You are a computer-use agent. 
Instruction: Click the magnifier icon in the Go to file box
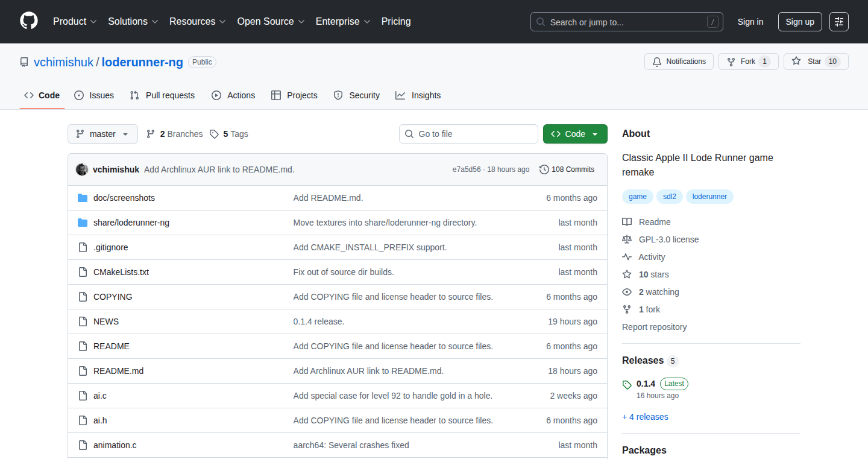(409, 134)
